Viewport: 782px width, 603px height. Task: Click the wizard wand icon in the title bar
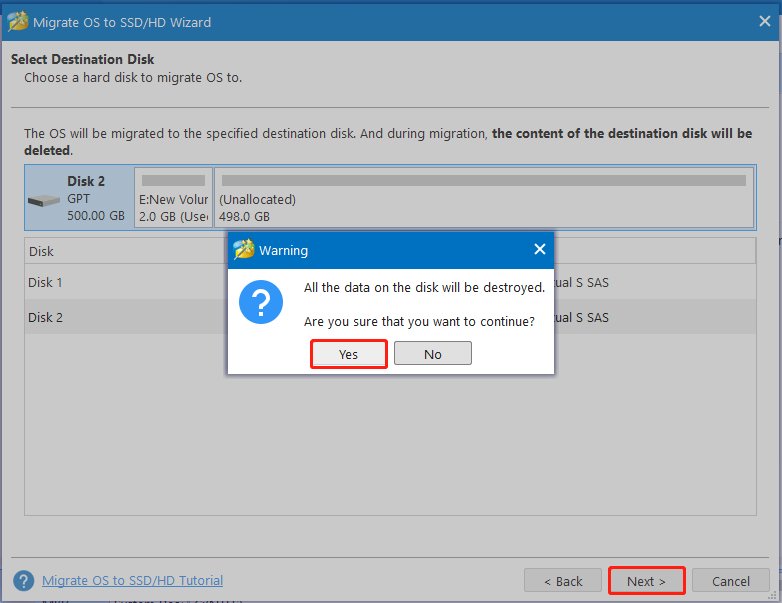(x=18, y=21)
